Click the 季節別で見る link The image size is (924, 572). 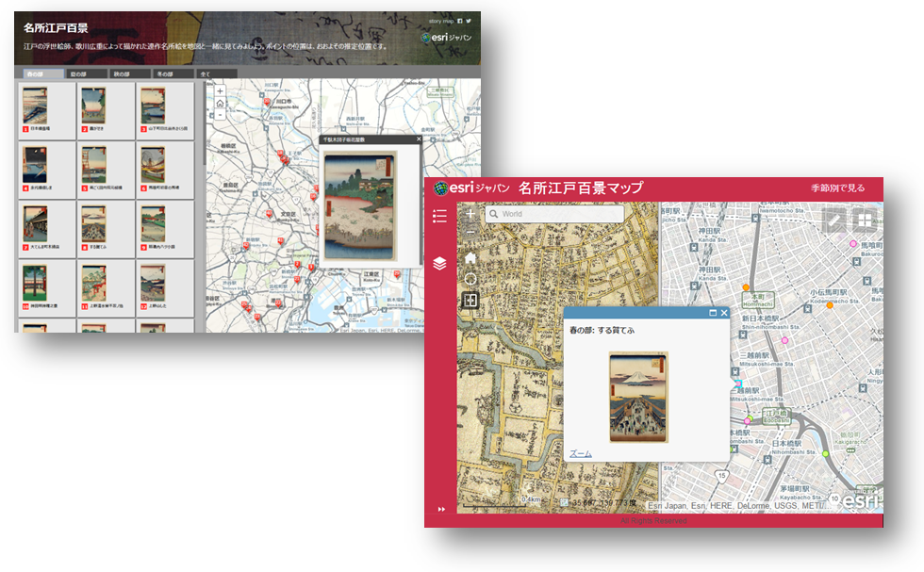(x=837, y=188)
